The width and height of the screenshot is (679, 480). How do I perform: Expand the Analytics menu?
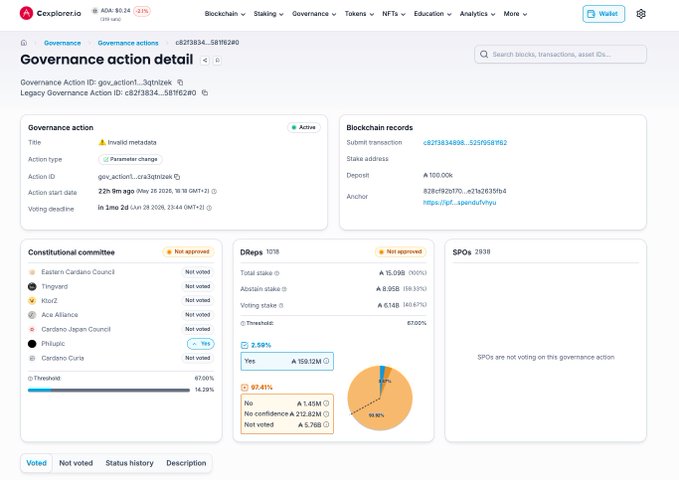pos(477,14)
